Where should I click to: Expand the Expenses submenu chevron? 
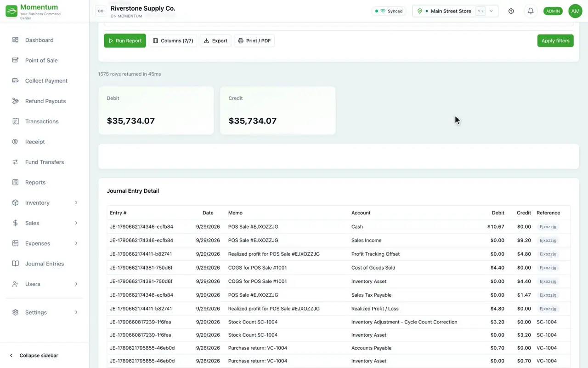(76, 243)
